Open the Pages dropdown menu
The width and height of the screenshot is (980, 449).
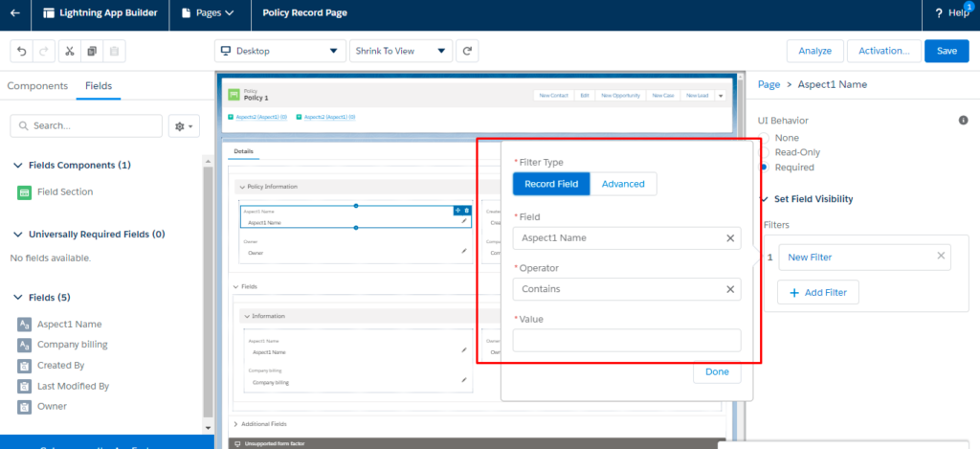pyautogui.click(x=208, y=13)
